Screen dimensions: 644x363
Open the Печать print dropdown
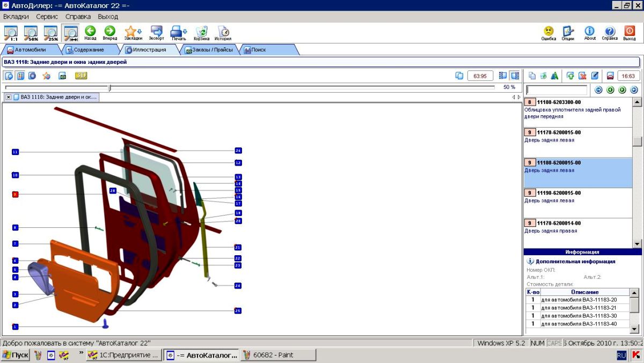coord(179,33)
